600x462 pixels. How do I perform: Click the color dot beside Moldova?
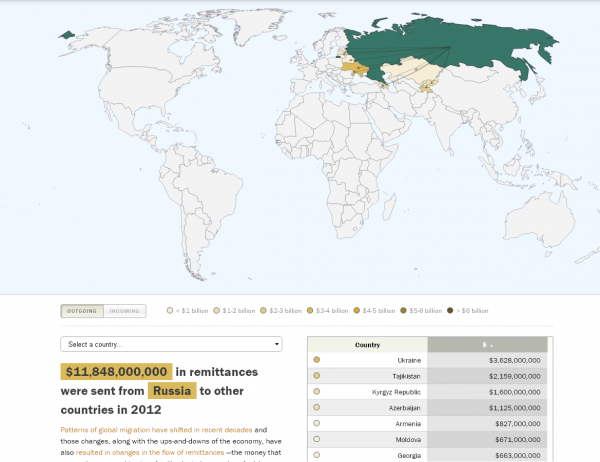316,439
